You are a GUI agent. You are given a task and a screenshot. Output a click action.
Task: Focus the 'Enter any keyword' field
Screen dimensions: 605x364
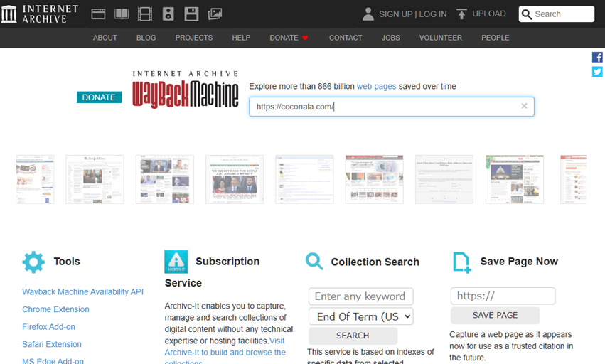tap(360, 296)
